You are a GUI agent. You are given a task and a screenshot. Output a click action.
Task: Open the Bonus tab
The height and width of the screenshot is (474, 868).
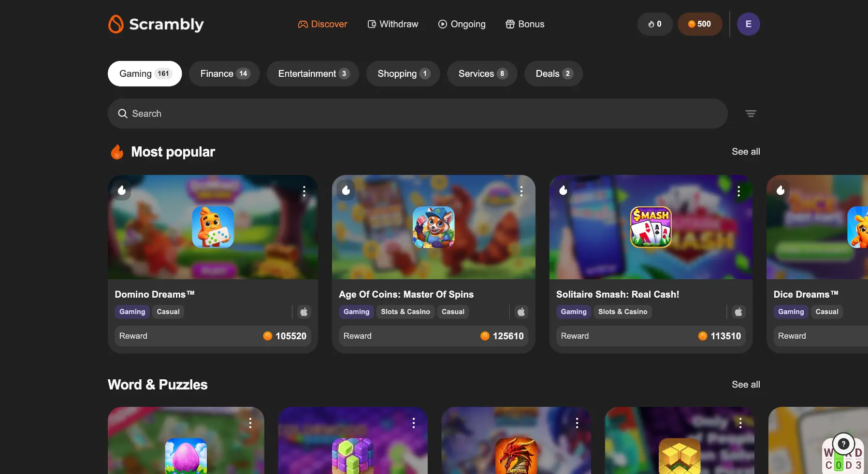point(525,24)
